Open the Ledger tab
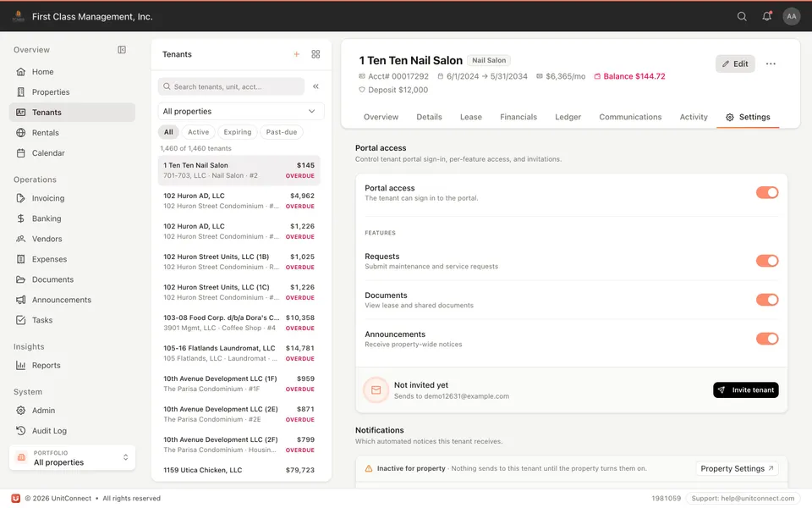 pyautogui.click(x=568, y=117)
